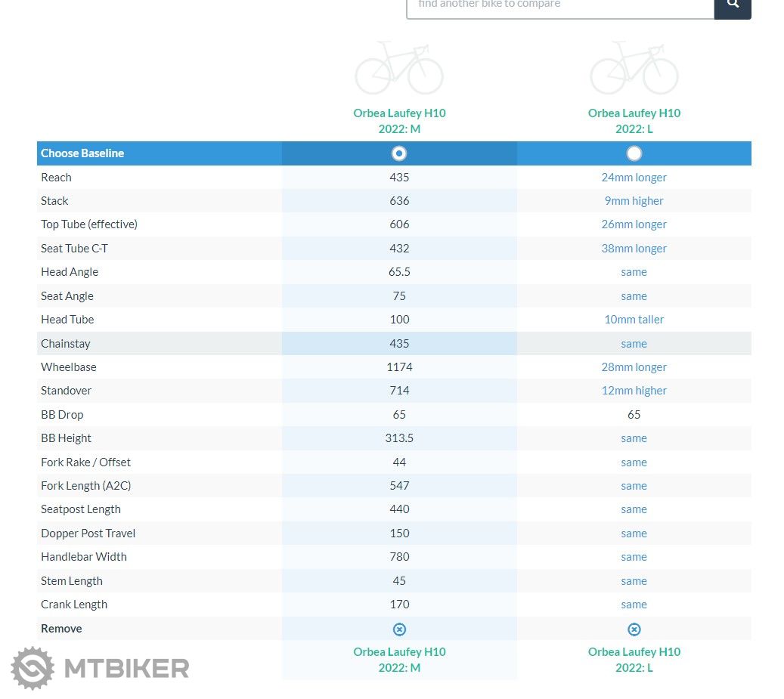Screen dimensions: 784x699
Task: Click the 12mm higher standover value
Action: pos(634,391)
